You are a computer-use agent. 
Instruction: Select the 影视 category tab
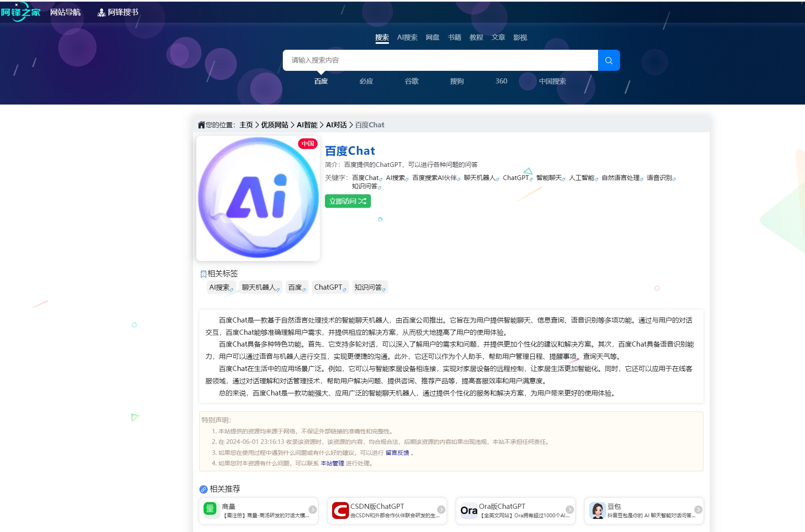(520, 38)
